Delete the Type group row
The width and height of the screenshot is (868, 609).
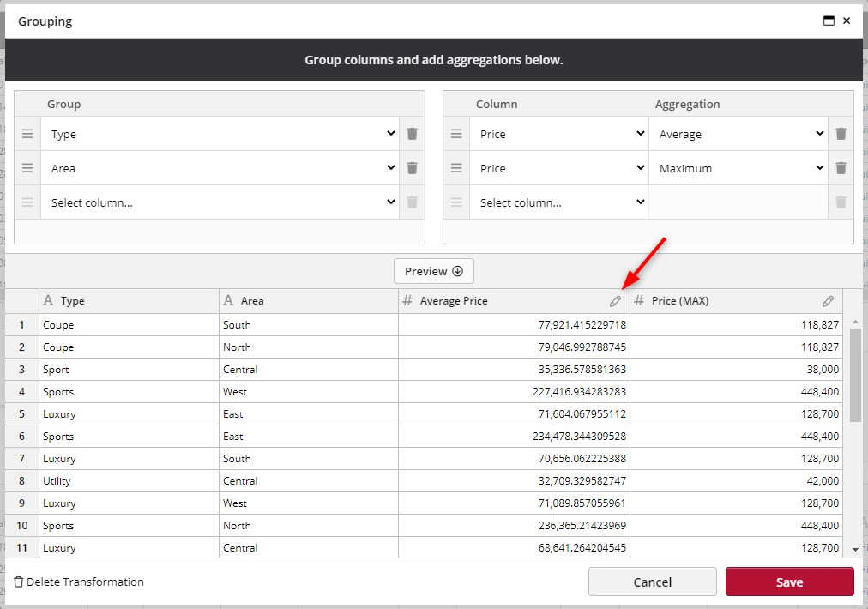(413, 134)
